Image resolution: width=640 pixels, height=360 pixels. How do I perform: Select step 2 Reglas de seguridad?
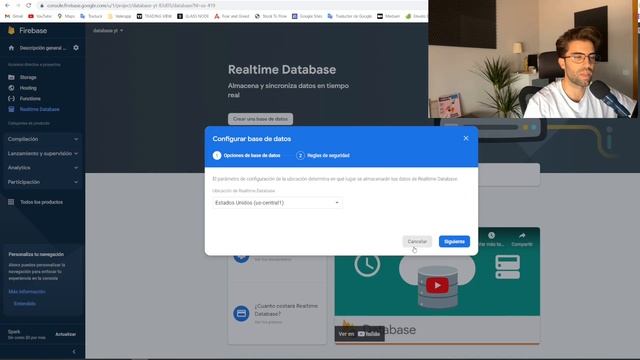(x=323, y=156)
